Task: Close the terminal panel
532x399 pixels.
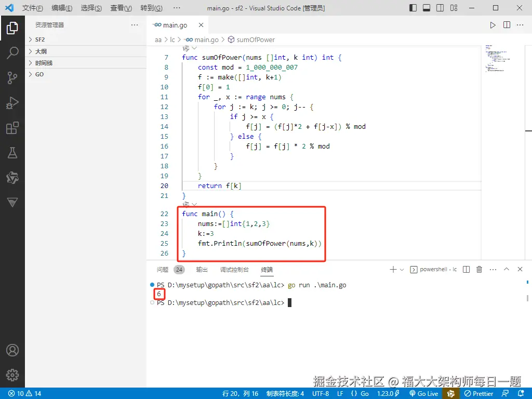Action: click(520, 269)
